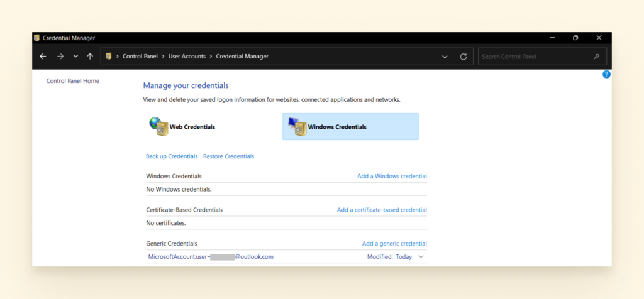The height and width of the screenshot is (299, 644).
Task: Expand the address bar history dropdown
Action: pyautogui.click(x=445, y=57)
